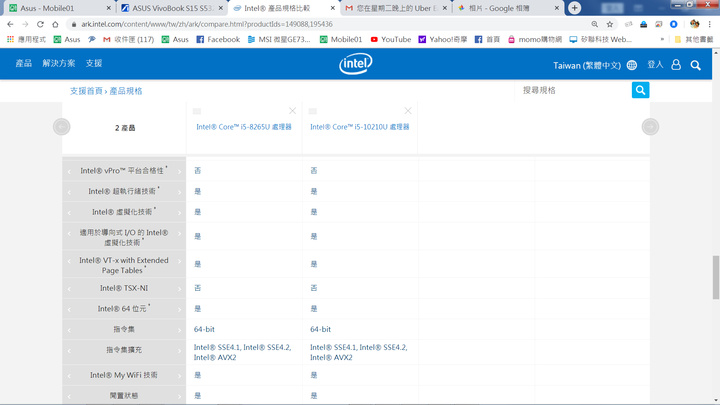Go to previous products with left arrow
Screen dimensions: 720x405
pyautogui.click(x=62, y=127)
